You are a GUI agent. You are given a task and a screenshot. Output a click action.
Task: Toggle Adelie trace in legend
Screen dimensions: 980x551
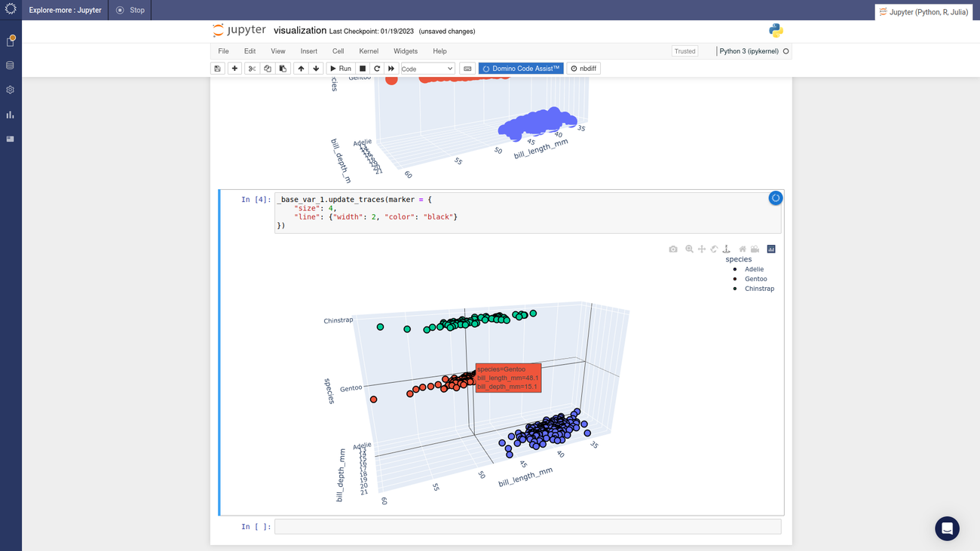point(754,269)
